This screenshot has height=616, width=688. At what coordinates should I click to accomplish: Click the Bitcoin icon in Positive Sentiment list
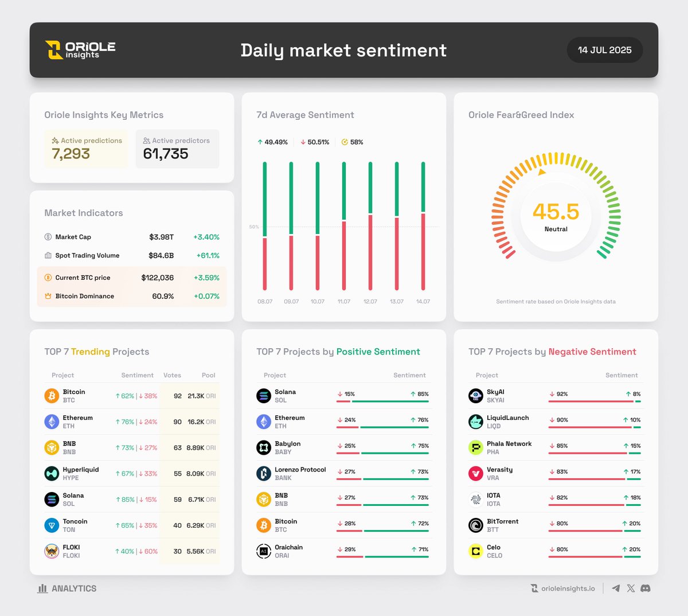click(264, 525)
